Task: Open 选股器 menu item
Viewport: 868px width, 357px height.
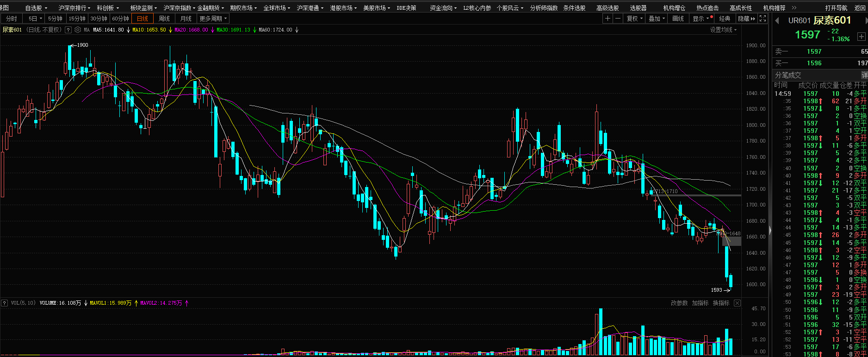Action: (x=638, y=8)
